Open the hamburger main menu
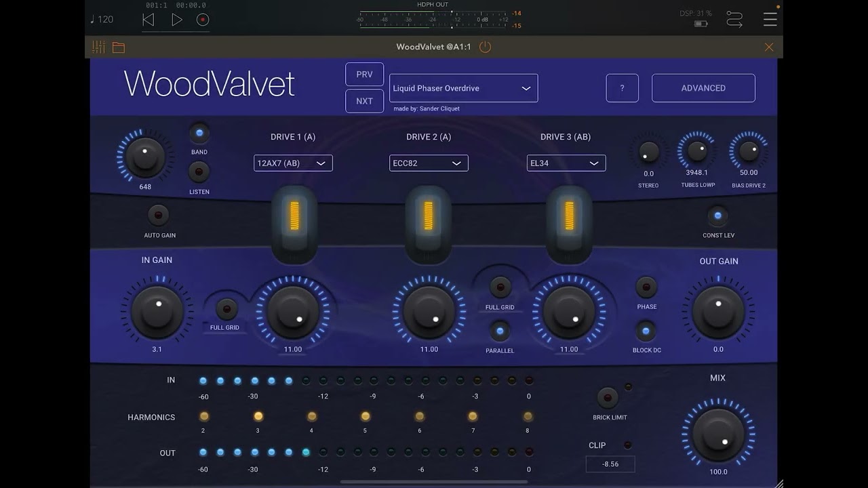This screenshot has height=488, width=868. coord(770,19)
